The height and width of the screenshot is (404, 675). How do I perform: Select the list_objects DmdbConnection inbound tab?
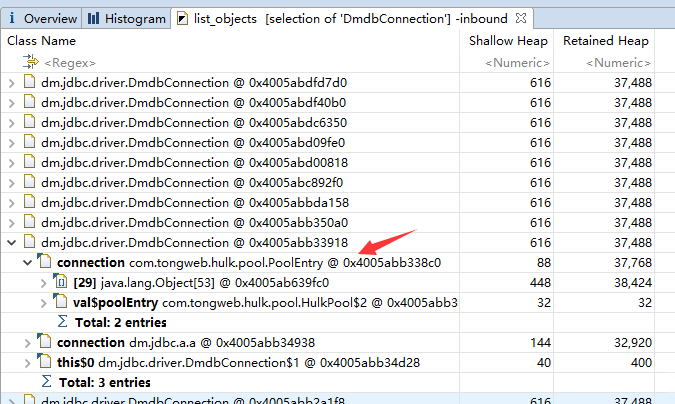pyautogui.click(x=352, y=19)
